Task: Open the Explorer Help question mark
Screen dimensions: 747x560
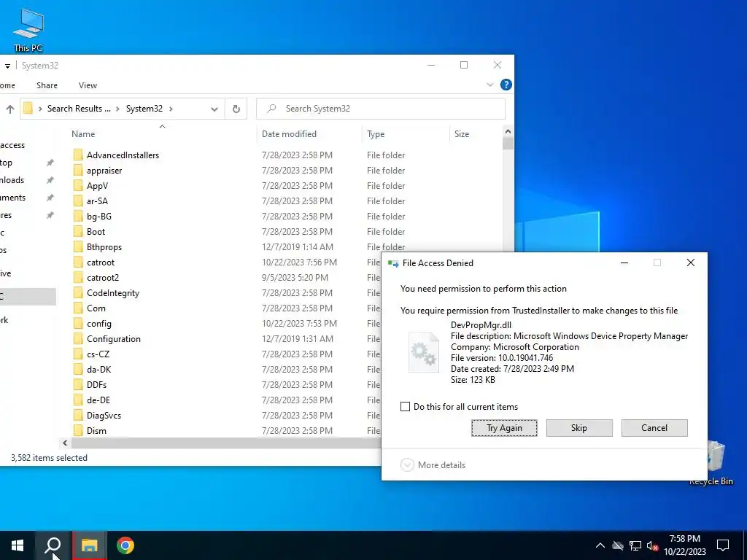Action: [x=506, y=85]
